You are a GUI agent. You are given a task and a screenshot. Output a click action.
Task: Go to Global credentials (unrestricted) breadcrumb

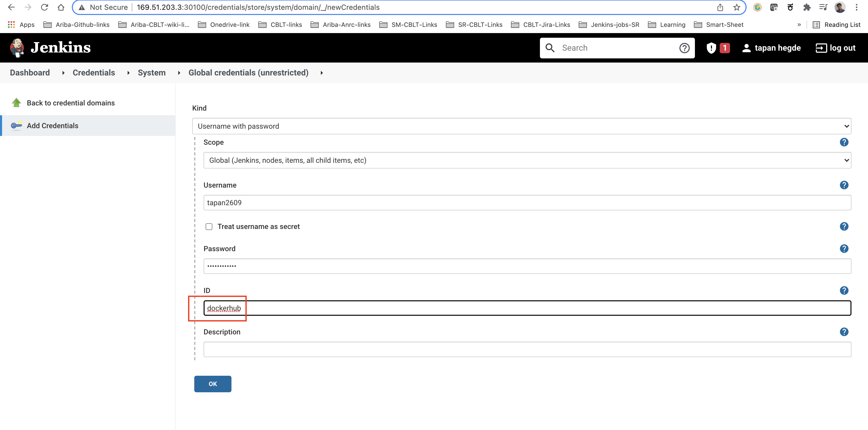coord(248,73)
